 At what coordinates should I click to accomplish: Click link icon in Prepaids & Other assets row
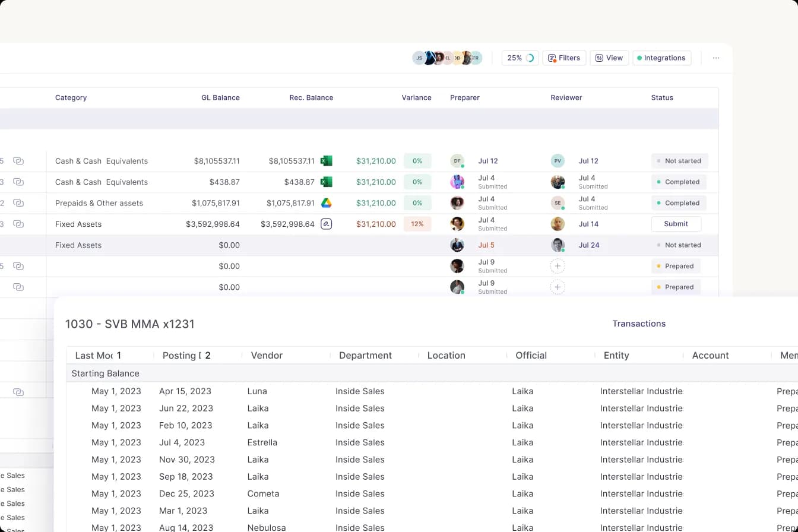[18, 203]
